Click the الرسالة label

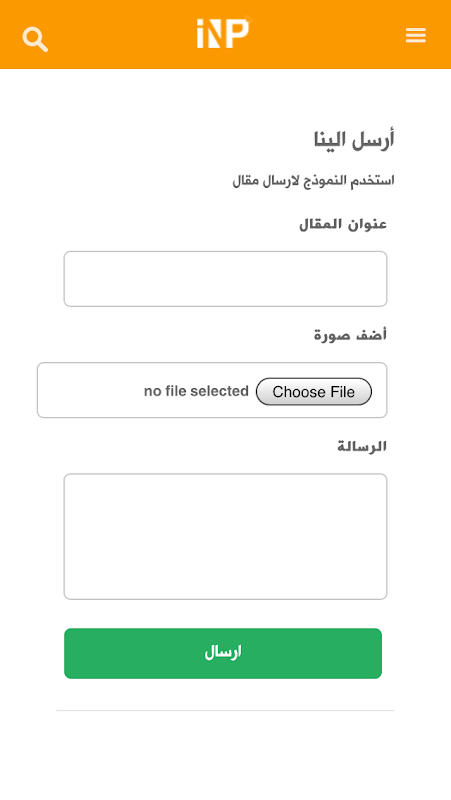362,446
